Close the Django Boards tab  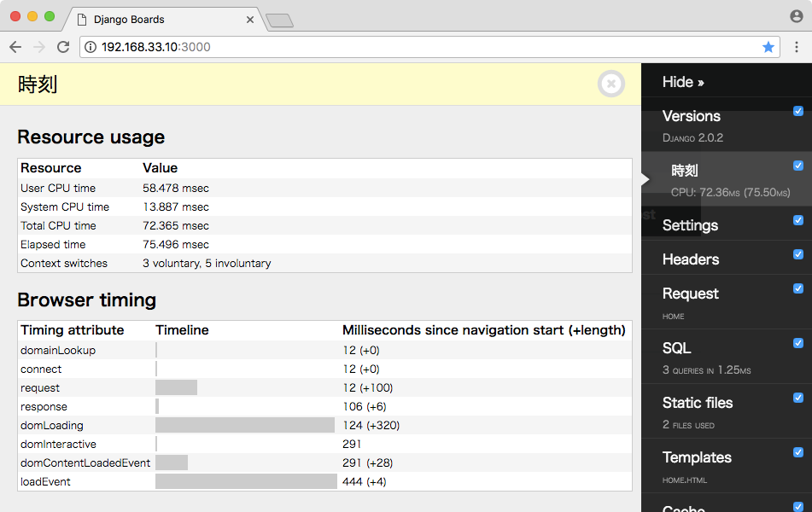pyautogui.click(x=250, y=20)
